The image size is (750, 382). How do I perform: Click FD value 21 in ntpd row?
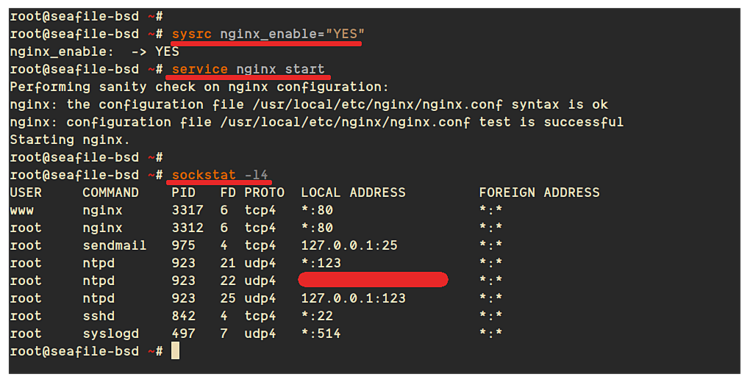pos(228,263)
